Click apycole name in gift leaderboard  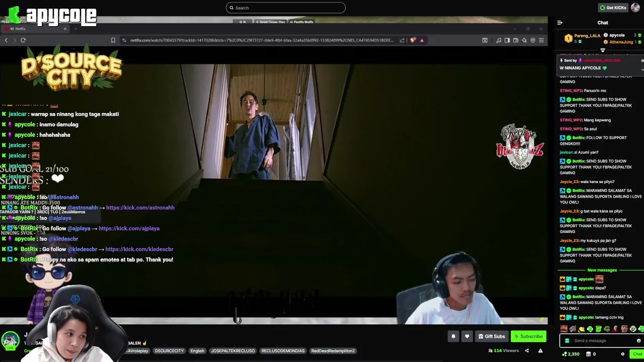tap(617, 35)
